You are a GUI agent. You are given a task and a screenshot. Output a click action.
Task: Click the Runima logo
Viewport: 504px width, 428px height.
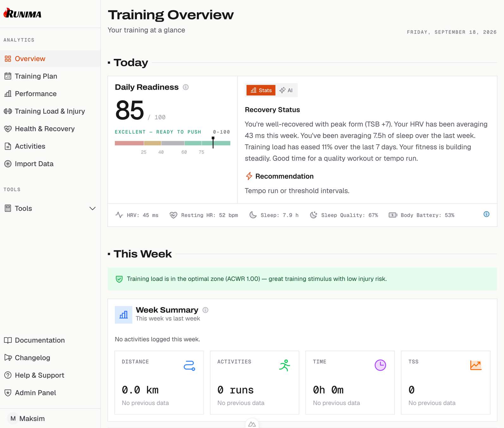pos(22,14)
